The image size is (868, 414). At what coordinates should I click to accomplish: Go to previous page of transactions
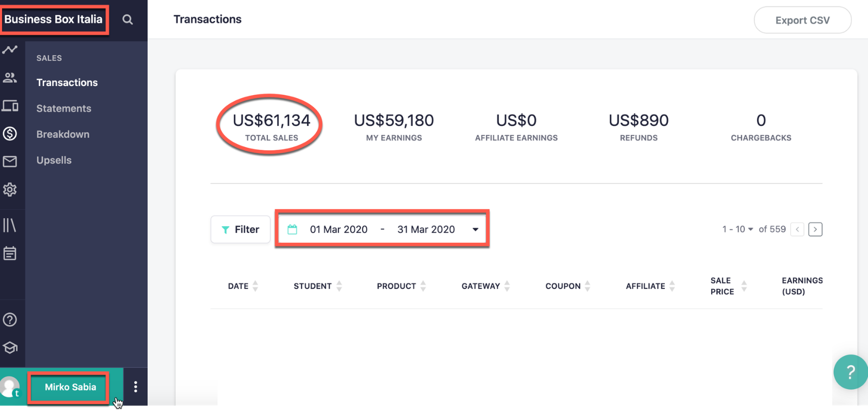click(x=797, y=229)
